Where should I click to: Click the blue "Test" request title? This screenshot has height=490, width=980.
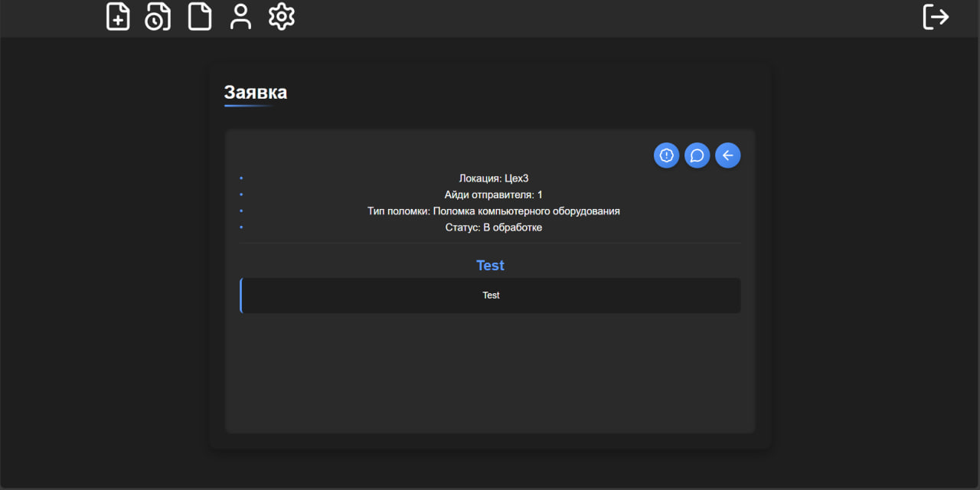click(x=490, y=265)
